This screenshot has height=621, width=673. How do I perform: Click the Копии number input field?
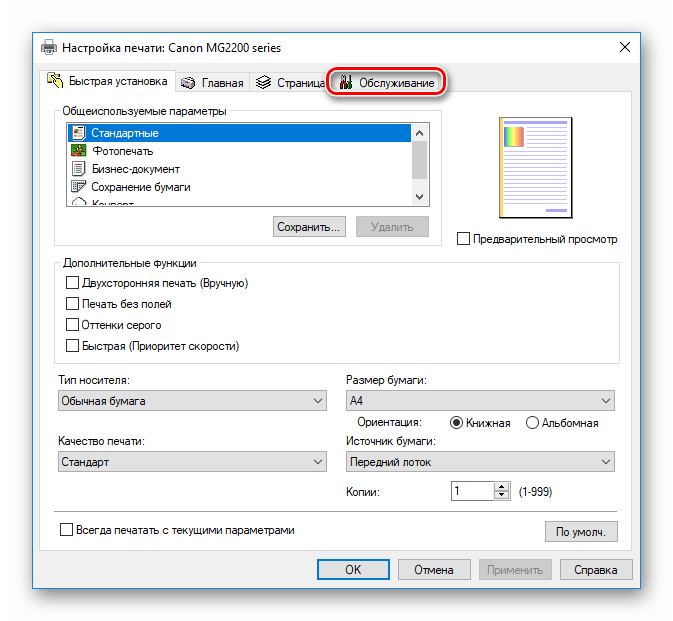point(472,491)
